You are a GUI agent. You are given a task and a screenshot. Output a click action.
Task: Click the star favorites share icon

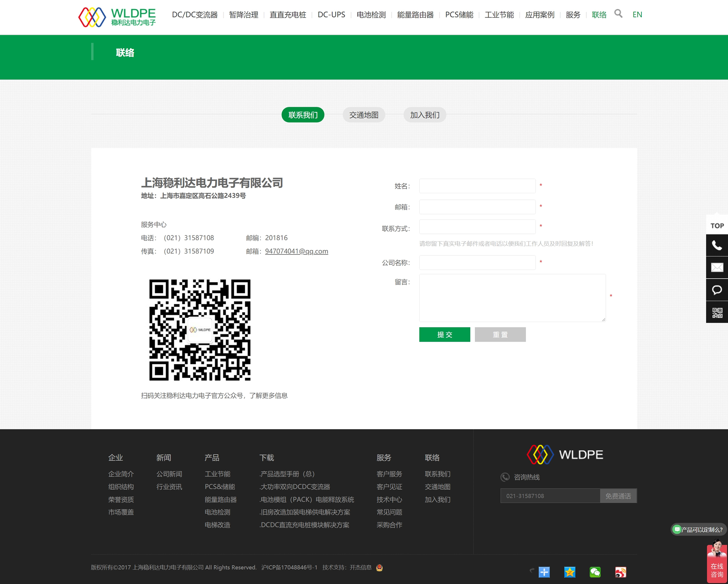pyautogui.click(x=569, y=572)
